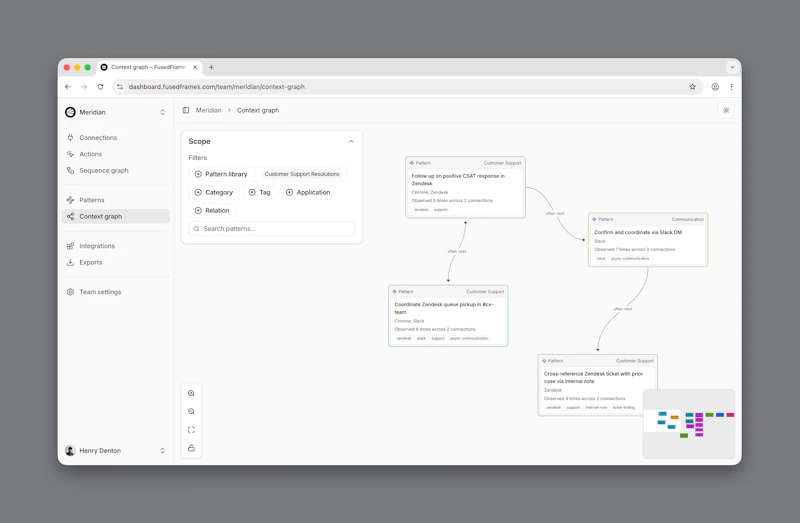Add a Category filter
This screenshot has width=800, height=523.
(x=214, y=192)
